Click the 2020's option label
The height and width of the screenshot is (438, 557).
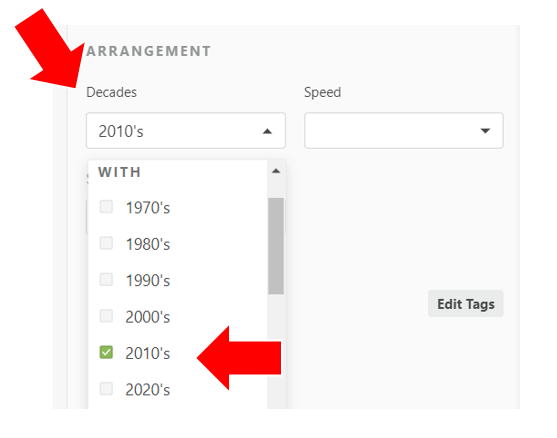tap(148, 390)
